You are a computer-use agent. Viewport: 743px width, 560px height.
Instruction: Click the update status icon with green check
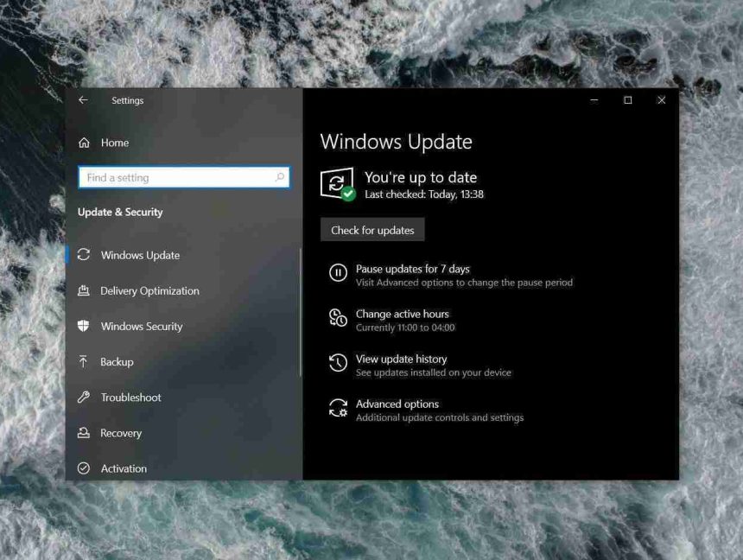tap(338, 184)
